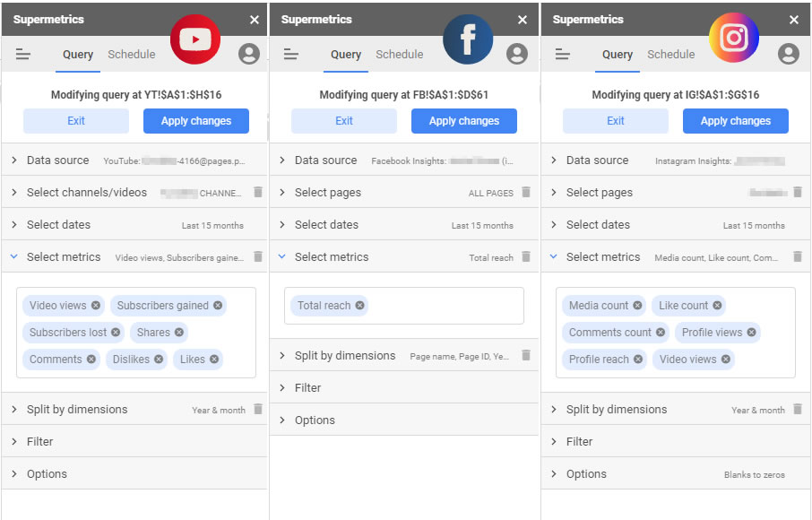The width and height of the screenshot is (812, 520).
Task: Collapse Select metrics in the Facebook panel
Action: [x=404, y=256]
